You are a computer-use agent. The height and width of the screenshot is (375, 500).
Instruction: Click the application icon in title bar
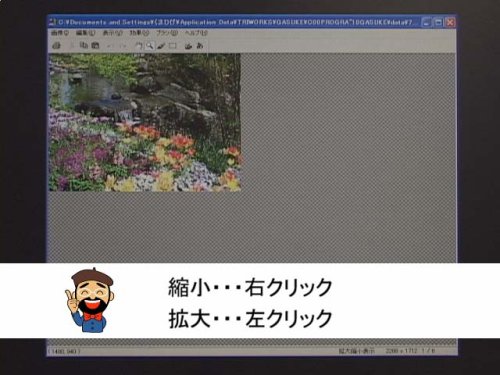[52, 22]
